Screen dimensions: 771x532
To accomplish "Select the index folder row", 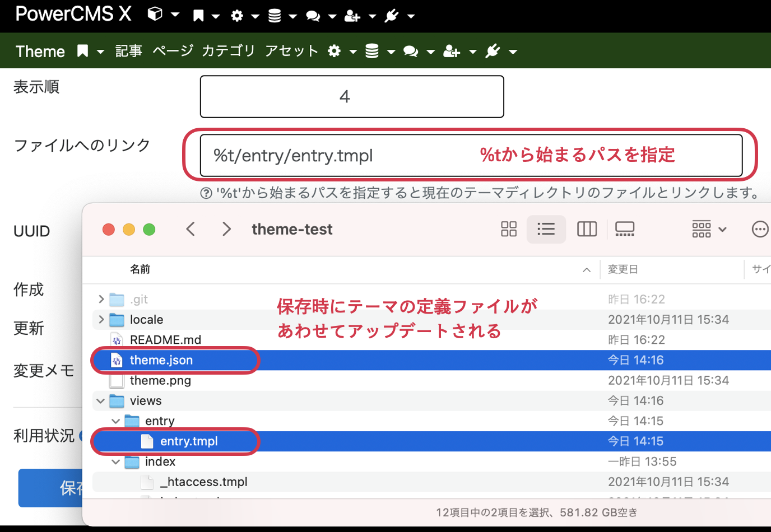I will tap(431, 462).
